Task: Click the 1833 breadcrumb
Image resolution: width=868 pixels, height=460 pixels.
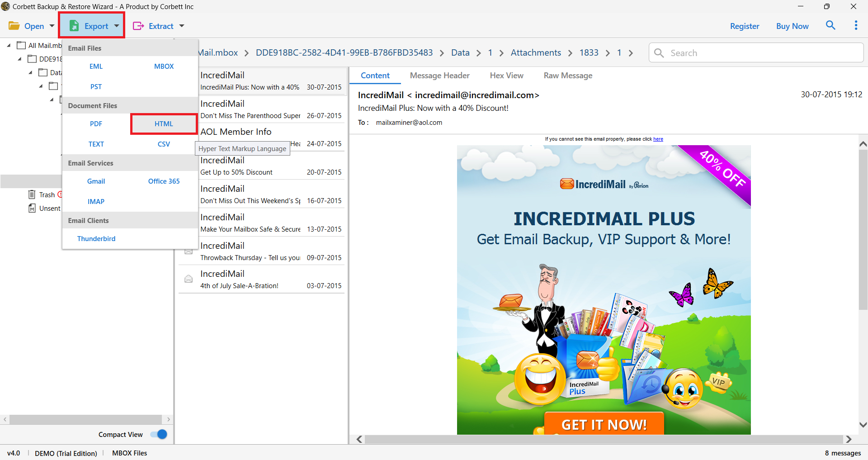Action: tap(589, 53)
